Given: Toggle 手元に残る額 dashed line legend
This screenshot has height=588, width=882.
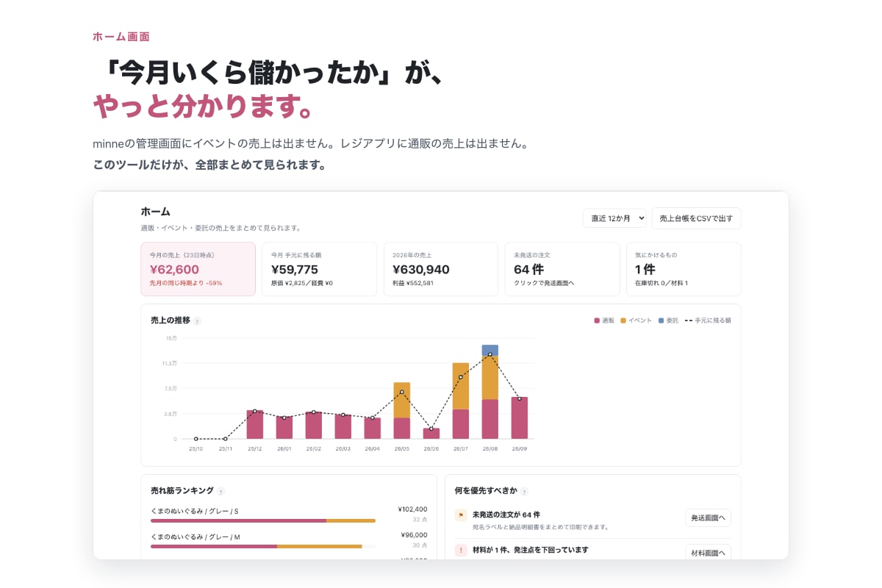Looking at the screenshot, I should click(708, 320).
